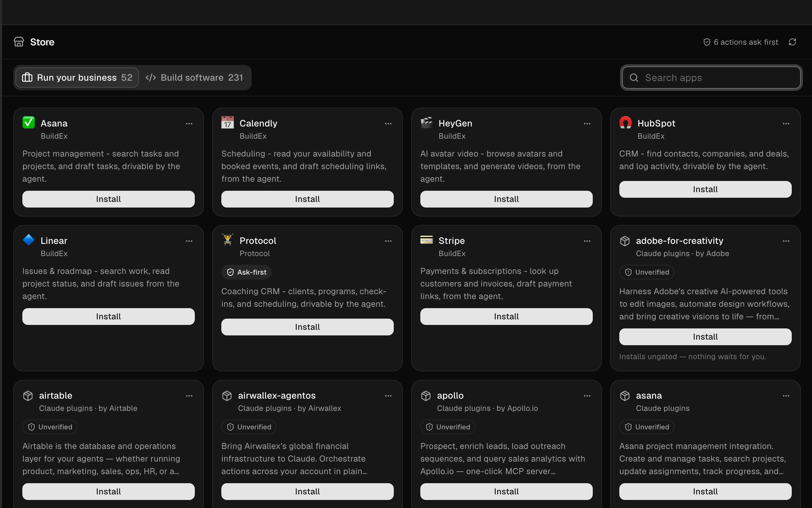This screenshot has height=508, width=812.
Task: Click the Stripe card title
Action: click(x=452, y=241)
